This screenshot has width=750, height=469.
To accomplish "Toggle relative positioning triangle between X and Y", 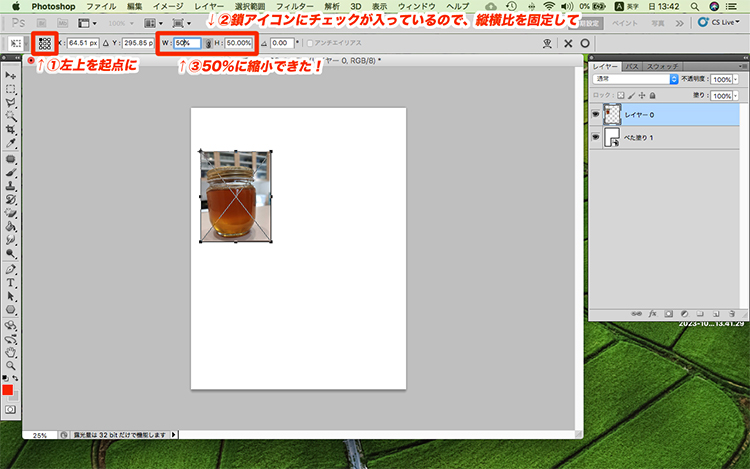I will click(106, 43).
